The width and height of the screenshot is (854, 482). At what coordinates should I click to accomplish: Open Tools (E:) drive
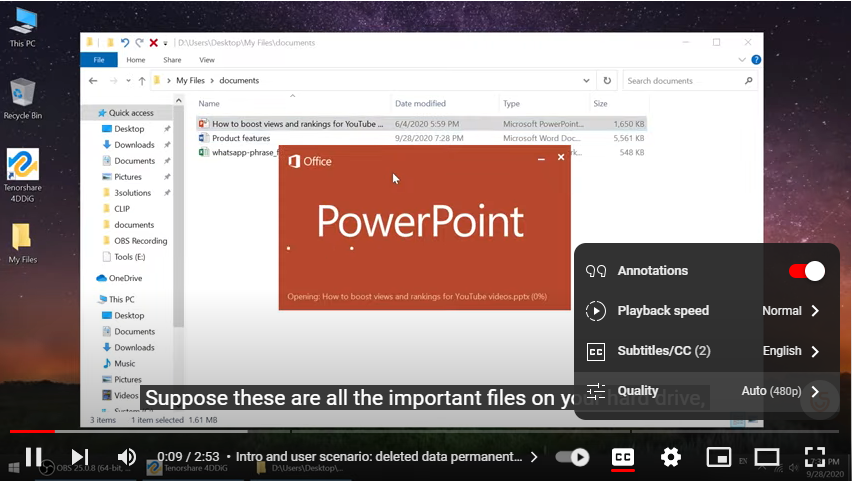tap(130, 257)
